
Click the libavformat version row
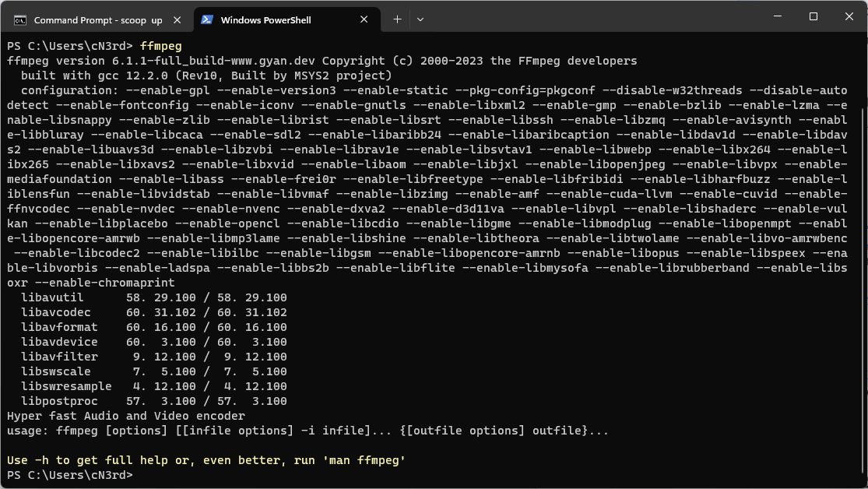click(x=154, y=327)
